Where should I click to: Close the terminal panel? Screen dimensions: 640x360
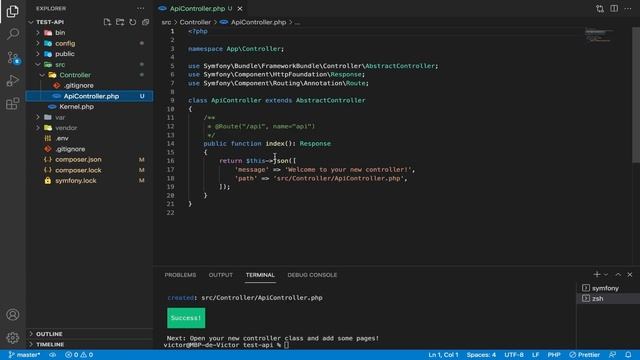[x=630, y=275]
